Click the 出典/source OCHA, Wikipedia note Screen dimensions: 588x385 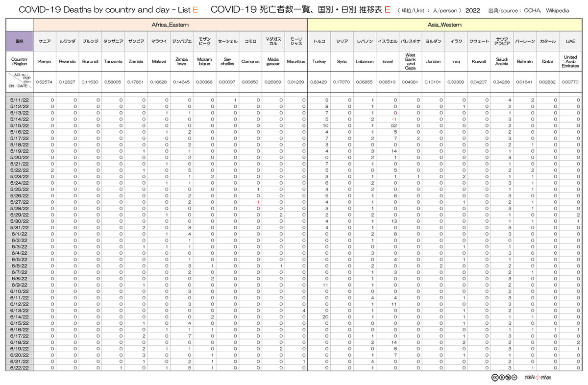528,10
